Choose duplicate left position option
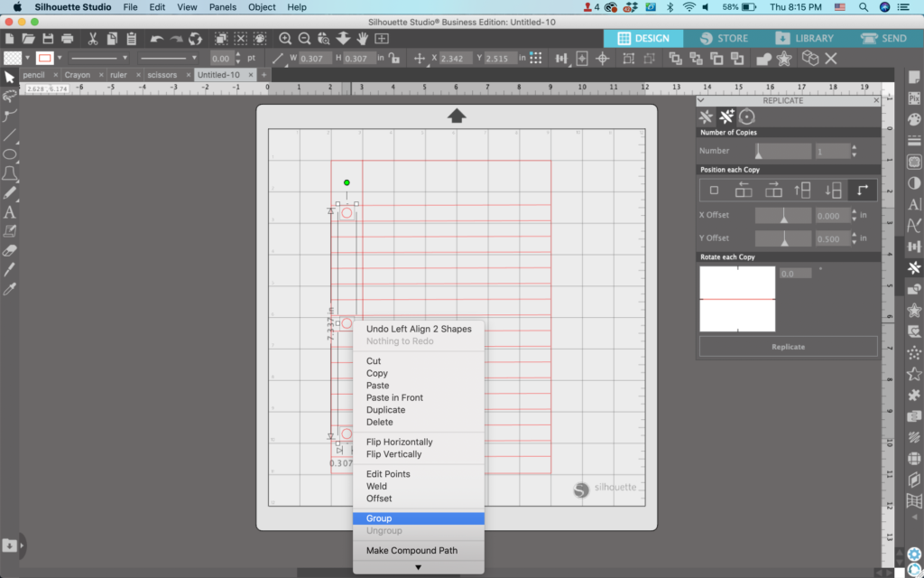Viewport: 924px width, 578px height. pyautogui.click(x=744, y=190)
